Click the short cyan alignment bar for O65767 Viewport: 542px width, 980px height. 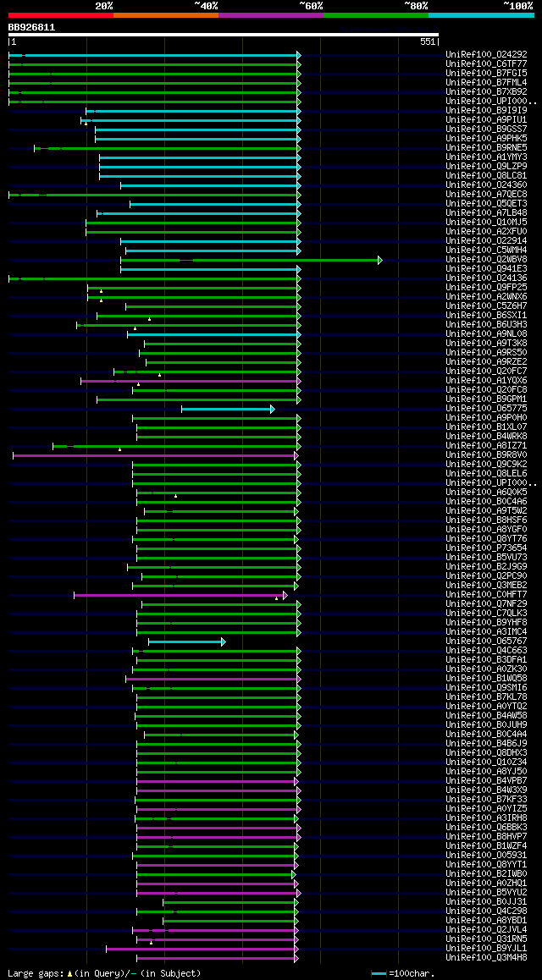187,641
